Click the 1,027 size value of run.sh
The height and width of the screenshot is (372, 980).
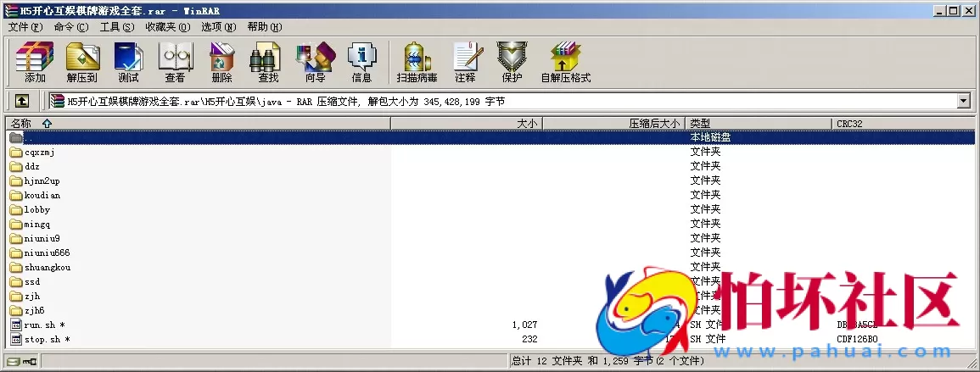(x=524, y=325)
